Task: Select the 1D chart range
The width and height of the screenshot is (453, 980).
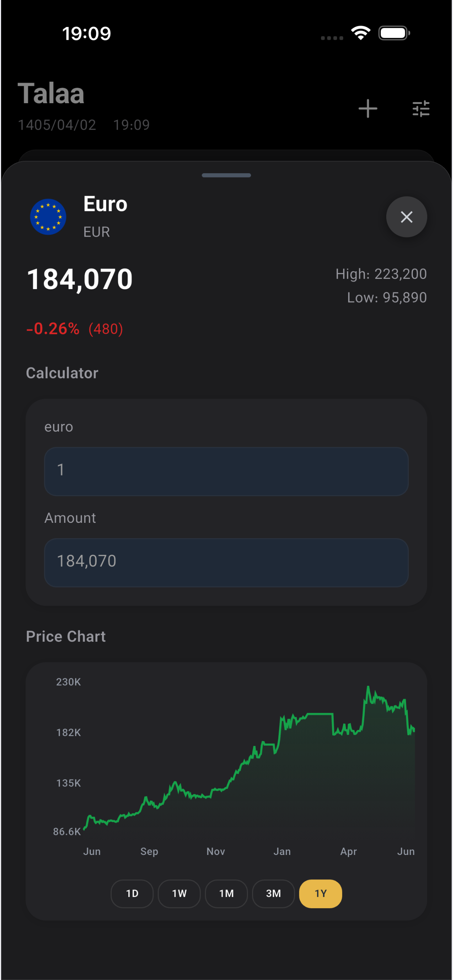Action: (x=132, y=894)
